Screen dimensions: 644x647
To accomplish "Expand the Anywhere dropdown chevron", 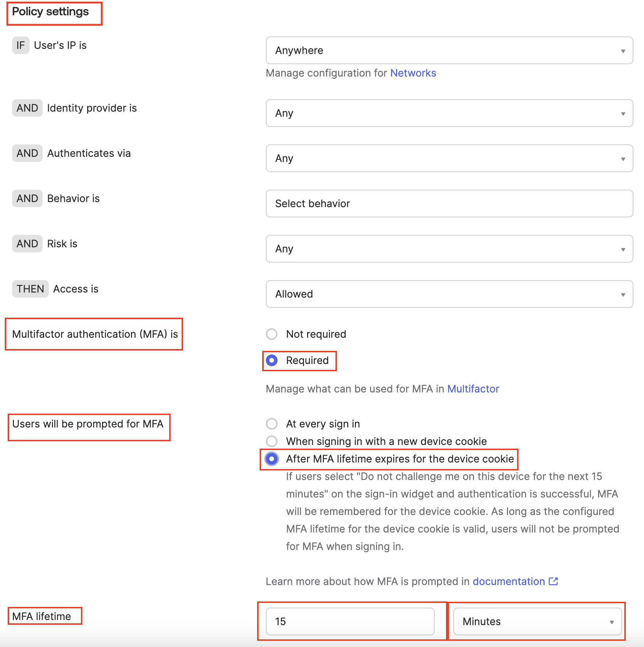I will point(623,51).
